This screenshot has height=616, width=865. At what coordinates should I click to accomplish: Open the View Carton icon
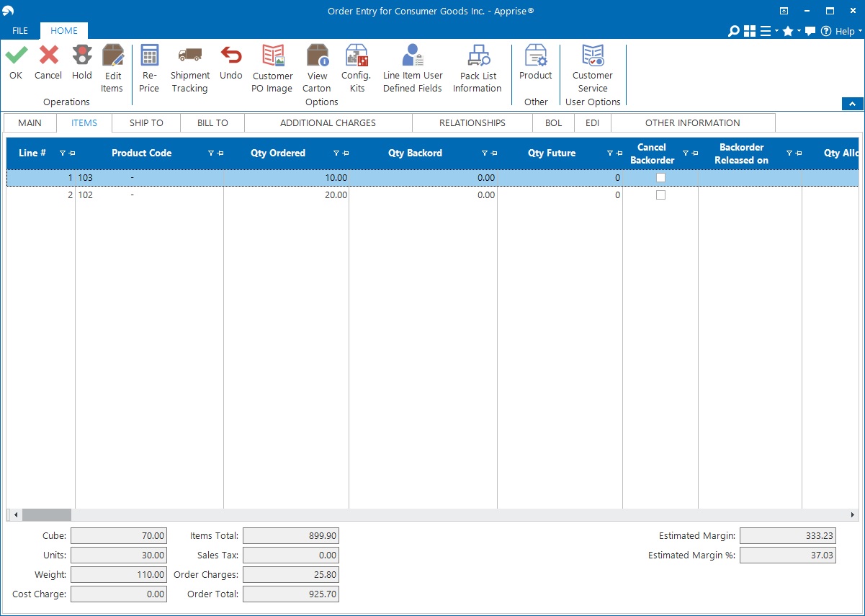pyautogui.click(x=317, y=55)
